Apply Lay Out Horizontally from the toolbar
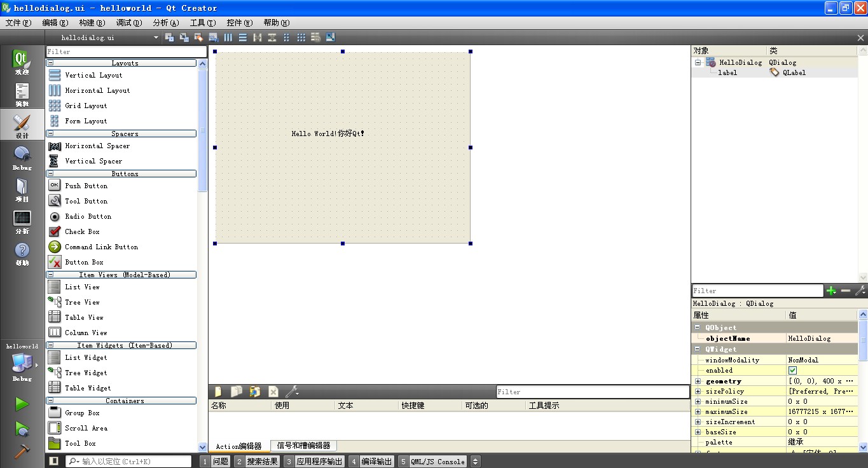 click(228, 38)
